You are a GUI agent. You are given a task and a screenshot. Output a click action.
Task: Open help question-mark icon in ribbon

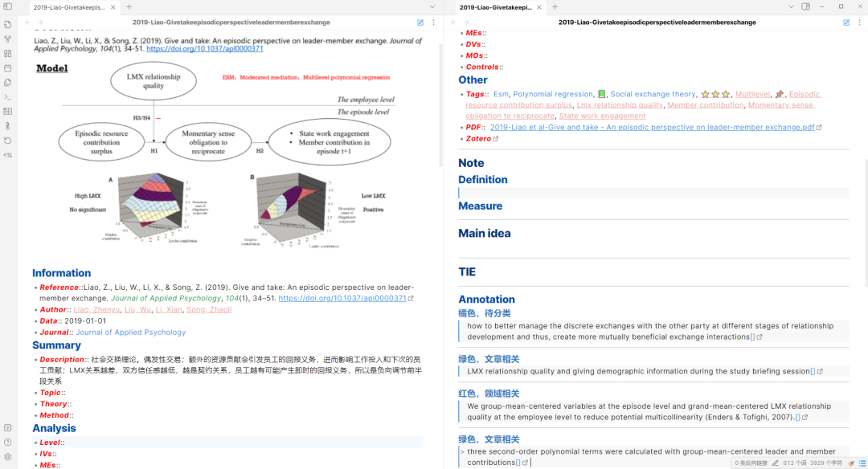(x=8, y=442)
